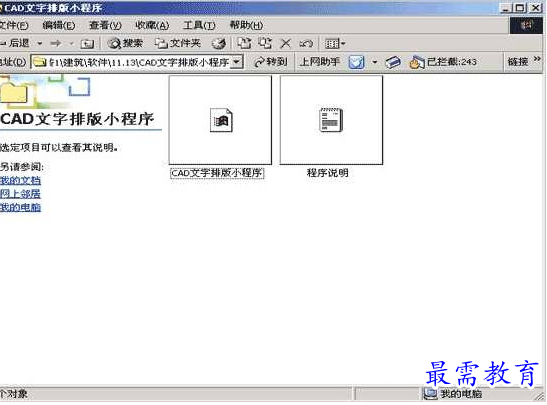Screen dimensions: 547x405
Task: Click the Links (链接) toolbar label
Action: click(x=518, y=62)
